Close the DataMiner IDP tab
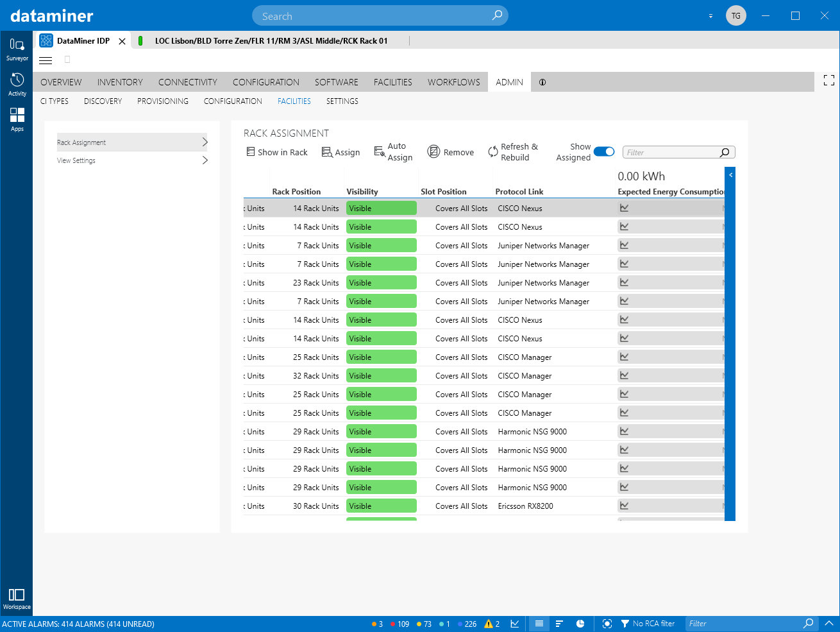840x632 pixels. pos(122,41)
